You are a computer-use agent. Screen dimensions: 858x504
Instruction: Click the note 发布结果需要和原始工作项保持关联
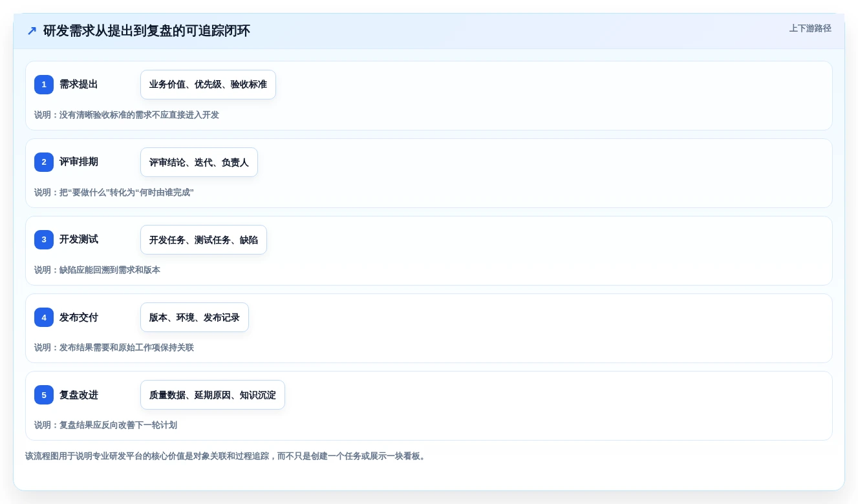pos(114,348)
